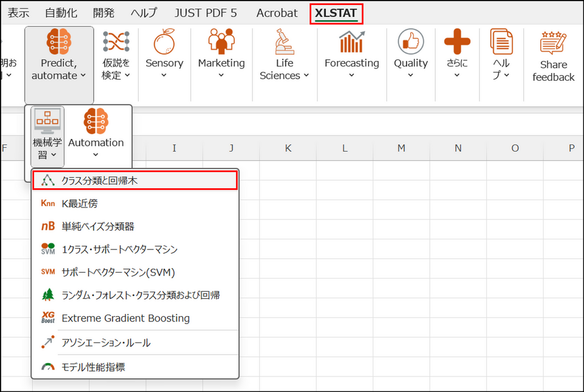Click the Life Sciences microscope icon
Screen dimensions: 584x392
coord(284,42)
